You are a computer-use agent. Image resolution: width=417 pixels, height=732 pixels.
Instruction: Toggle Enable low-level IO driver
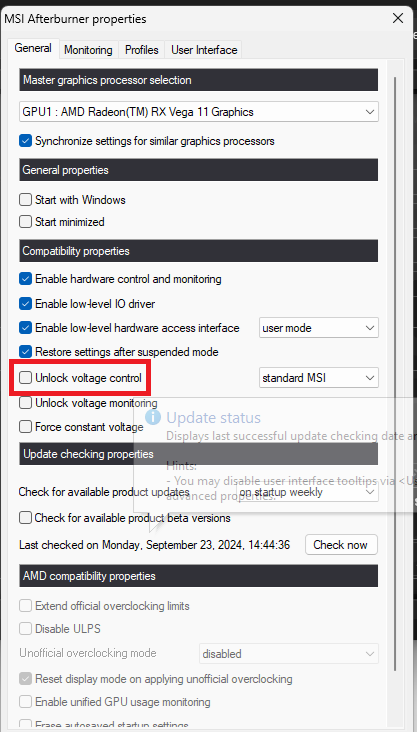pyautogui.click(x=25, y=304)
